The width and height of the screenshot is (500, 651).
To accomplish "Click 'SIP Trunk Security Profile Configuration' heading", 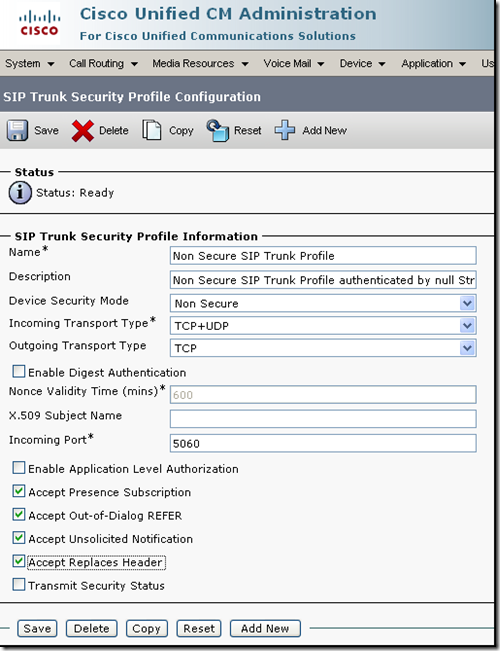I will [x=132, y=97].
